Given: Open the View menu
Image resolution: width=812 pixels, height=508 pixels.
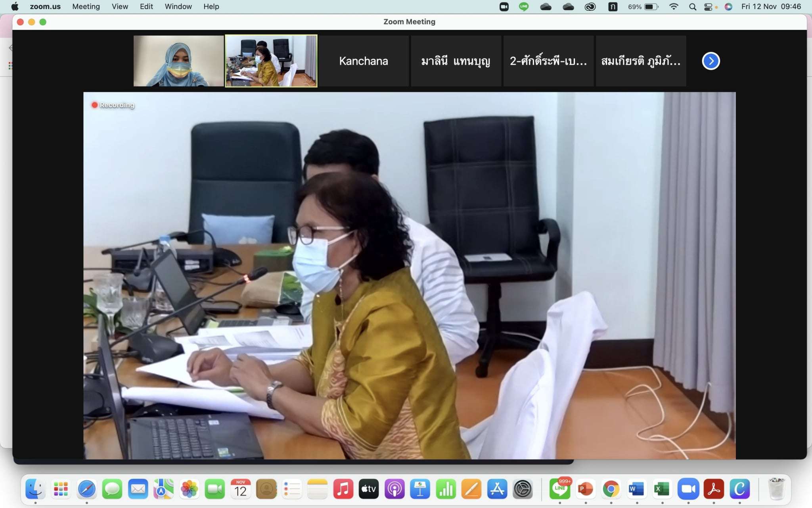Looking at the screenshot, I should [120, 6].
